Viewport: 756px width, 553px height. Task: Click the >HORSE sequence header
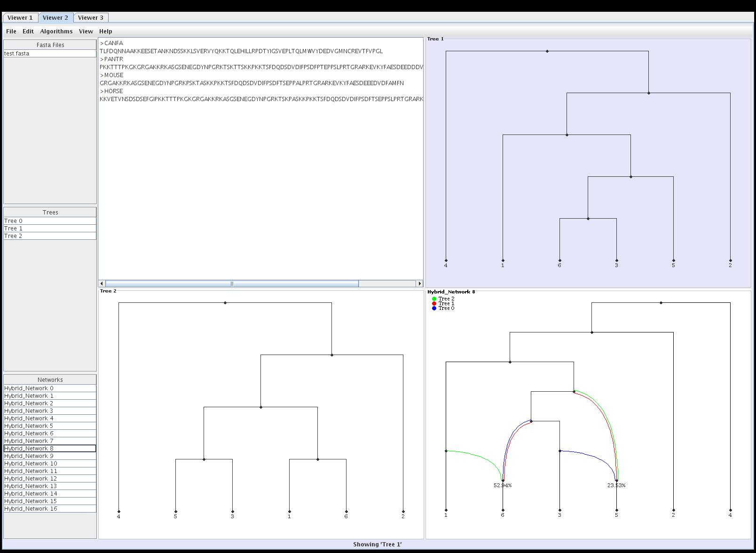111,91
